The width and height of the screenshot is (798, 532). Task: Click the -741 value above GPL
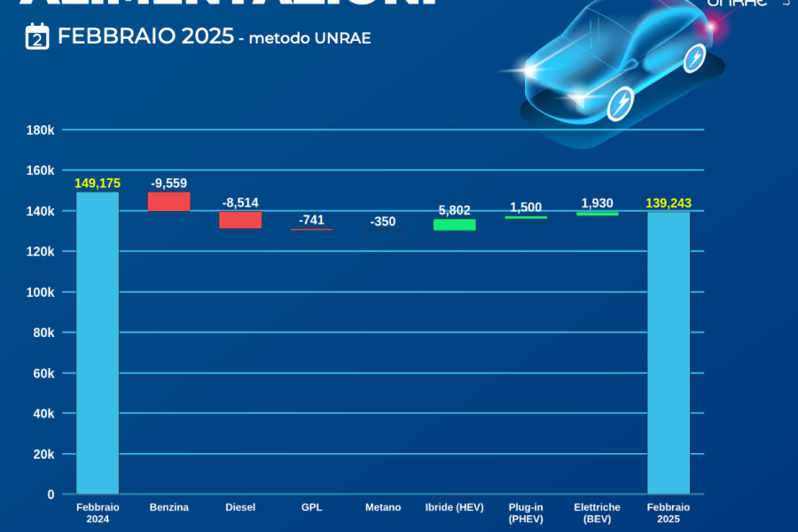click(x=311, y=220)
